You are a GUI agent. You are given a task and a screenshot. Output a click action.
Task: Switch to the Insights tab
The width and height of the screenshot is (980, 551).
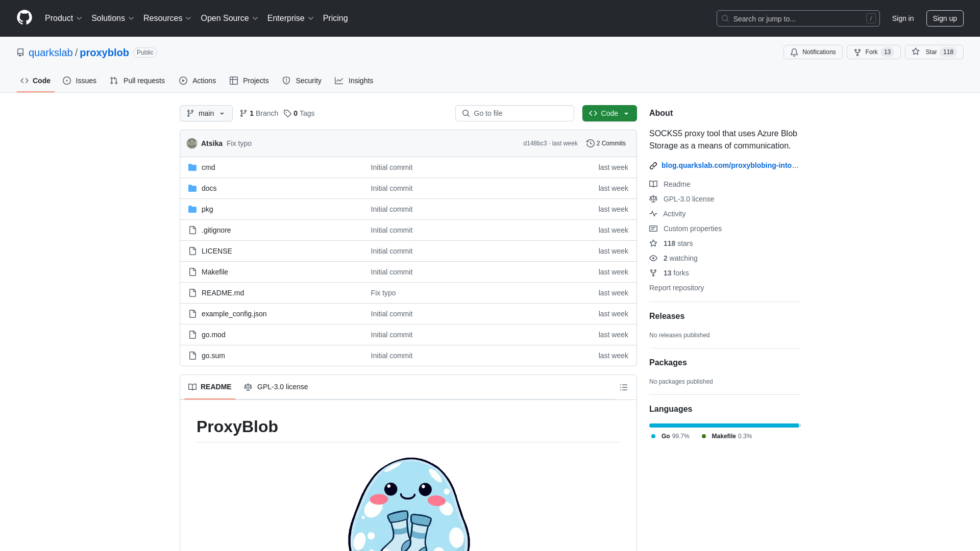pyautogui.click(x=354, y=81)
